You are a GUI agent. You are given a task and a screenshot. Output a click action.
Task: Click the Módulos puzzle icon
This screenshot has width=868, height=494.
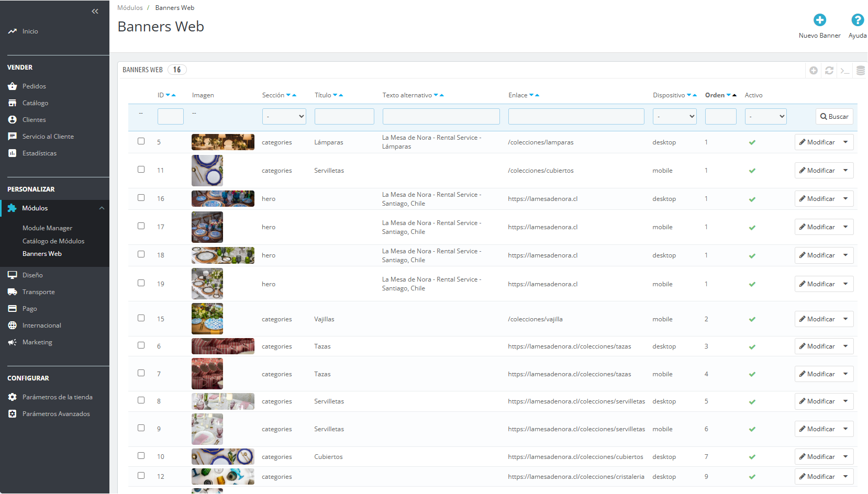click(12, 208)
